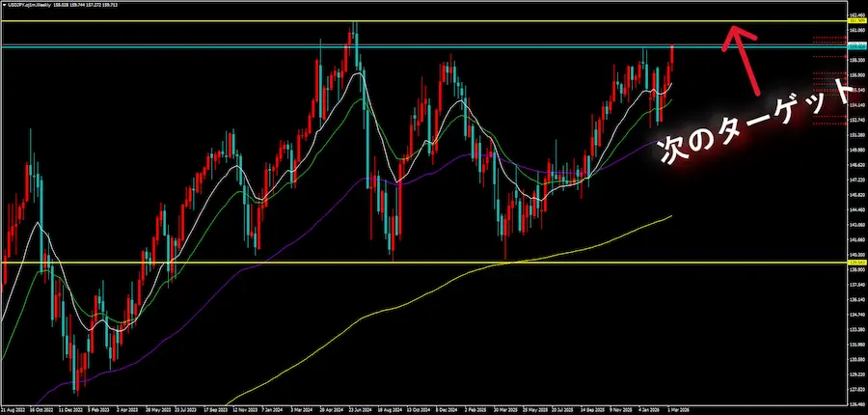Click the yellow 161.909 price tag on the axis

[x=854, y=21]
